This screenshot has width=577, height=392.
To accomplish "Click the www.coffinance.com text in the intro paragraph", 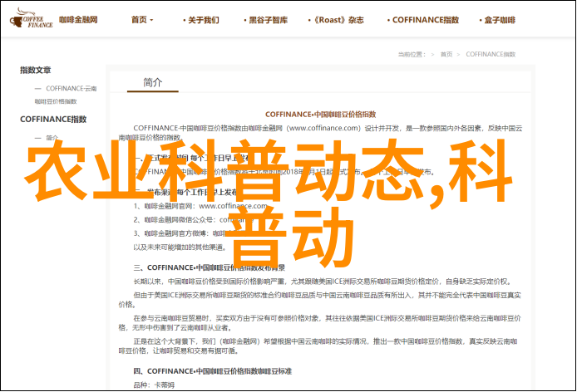I will [323, 128].
